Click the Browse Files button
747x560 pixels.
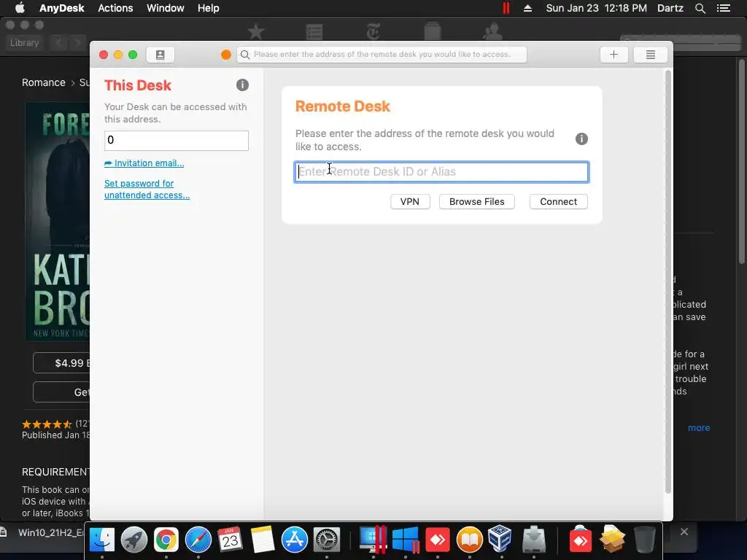[476, 201]
